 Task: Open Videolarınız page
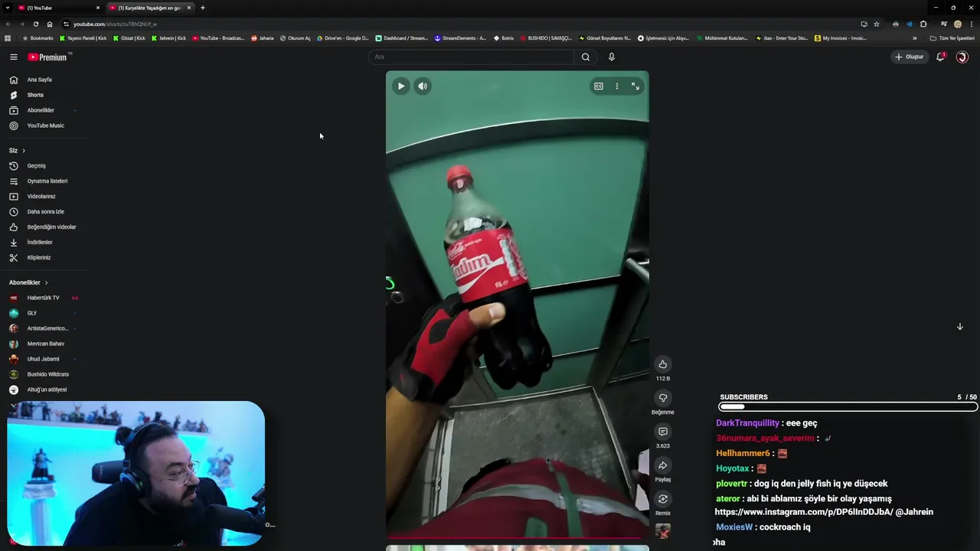pos(42,197)
